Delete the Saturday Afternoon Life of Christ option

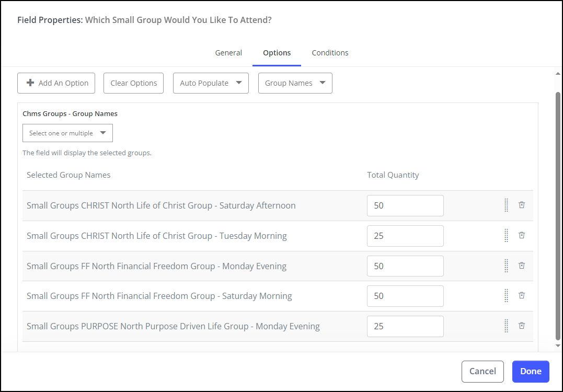tap(521, 205)
